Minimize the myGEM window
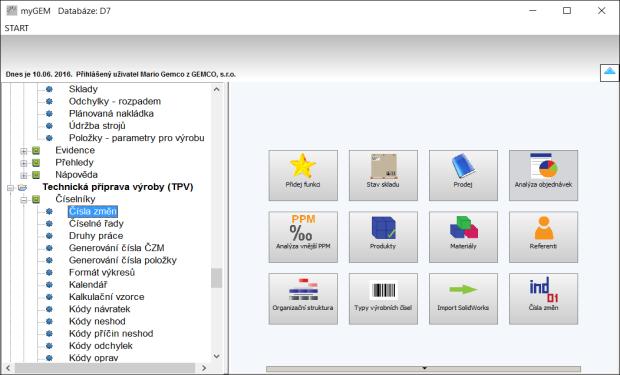This screenshot has width=620, height=375. [x=533, y=11]
